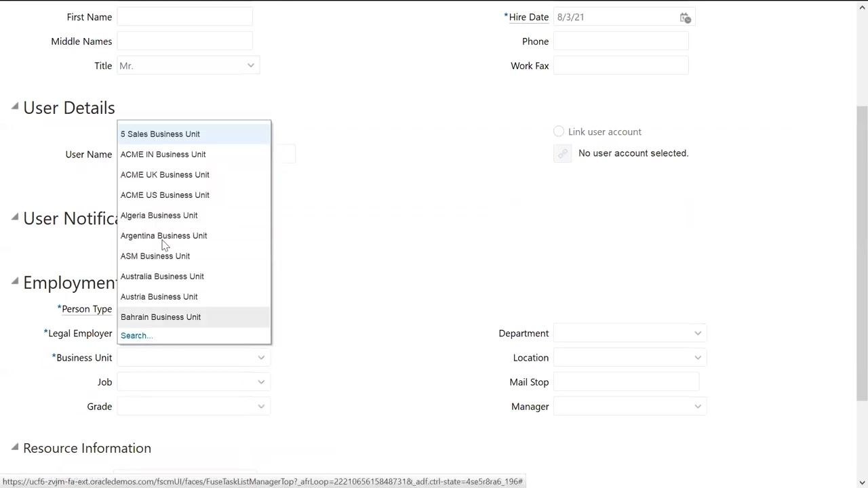The image size is (868, 488).
Task: Click the Hire Date input field
Action: [616, 17]
